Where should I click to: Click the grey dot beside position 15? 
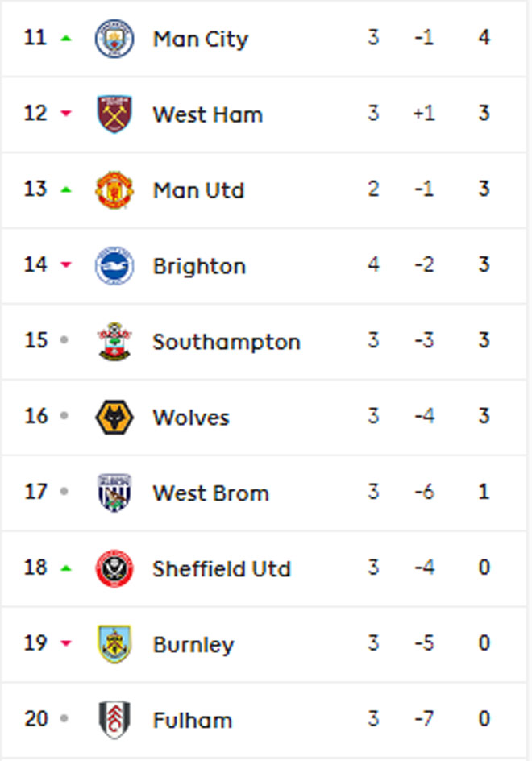[x=65, y=341]
